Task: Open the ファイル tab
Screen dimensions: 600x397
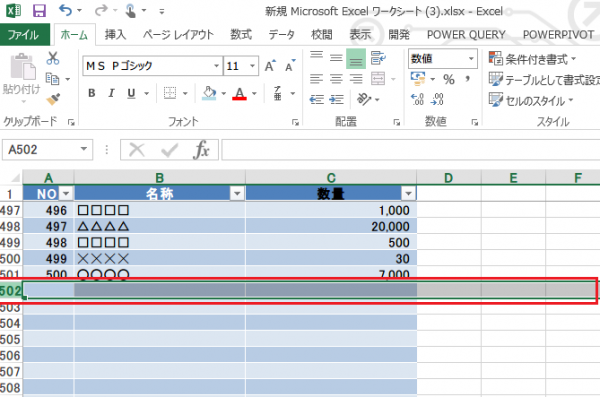Action: click(x=24, y=35)
